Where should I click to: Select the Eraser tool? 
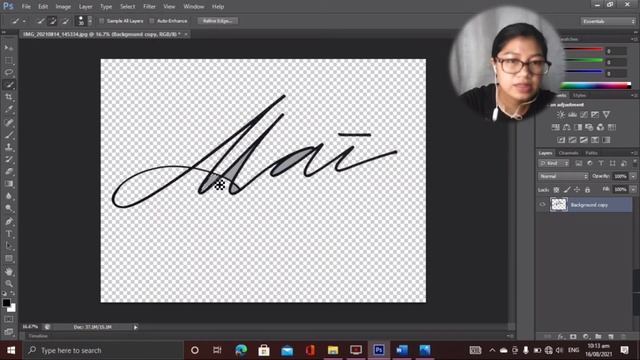[9, 171]
